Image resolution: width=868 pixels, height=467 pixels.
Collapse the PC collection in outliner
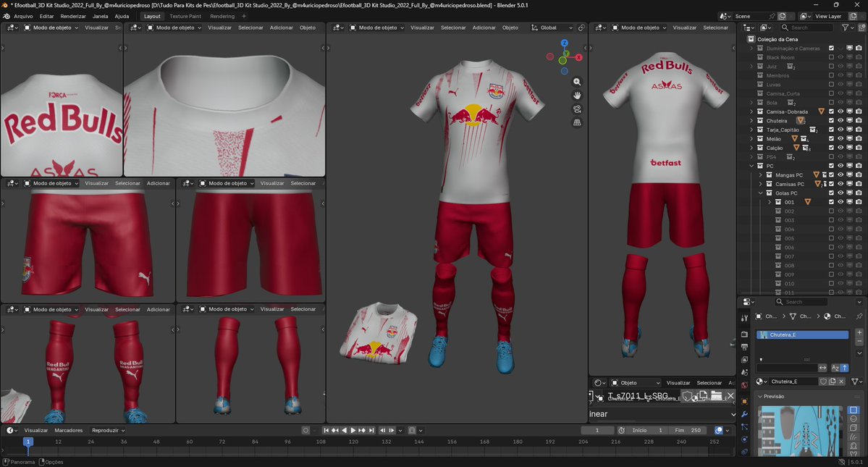(x=751, y=166)
